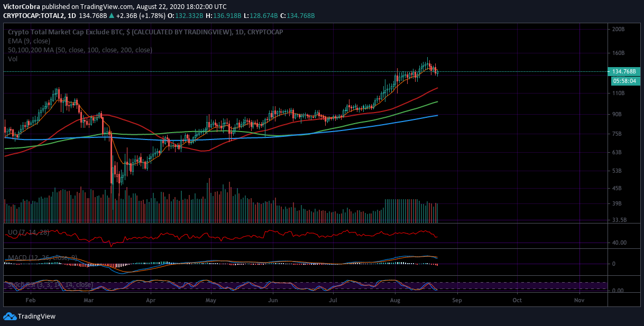
Task: Click the TradingView cloud logo icon
Action: [x=10, y=316]
